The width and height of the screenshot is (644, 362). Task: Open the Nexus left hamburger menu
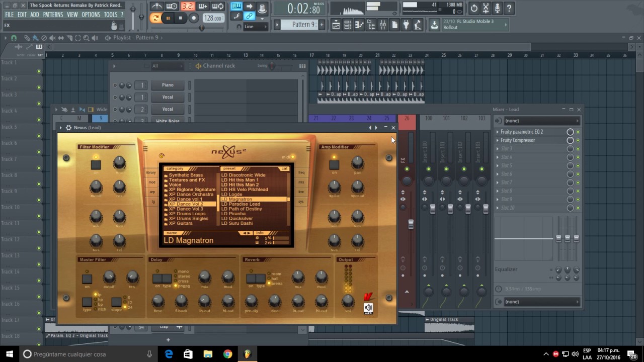tap(145, 148)
